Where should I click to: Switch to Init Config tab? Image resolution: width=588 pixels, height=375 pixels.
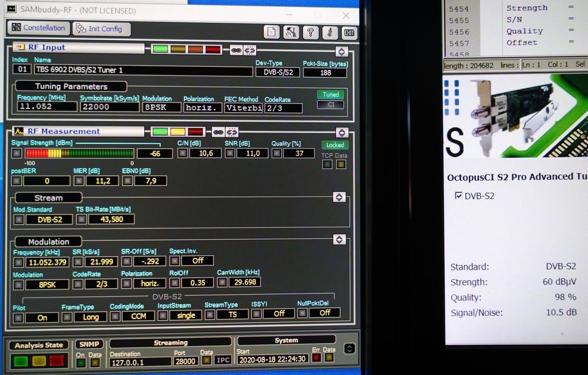[x=101, y=29]
